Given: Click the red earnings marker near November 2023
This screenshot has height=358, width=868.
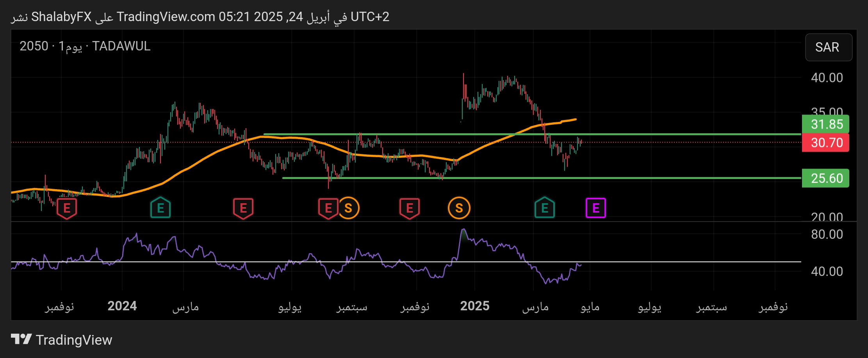Looking at the screenshot, I should 67,208.
